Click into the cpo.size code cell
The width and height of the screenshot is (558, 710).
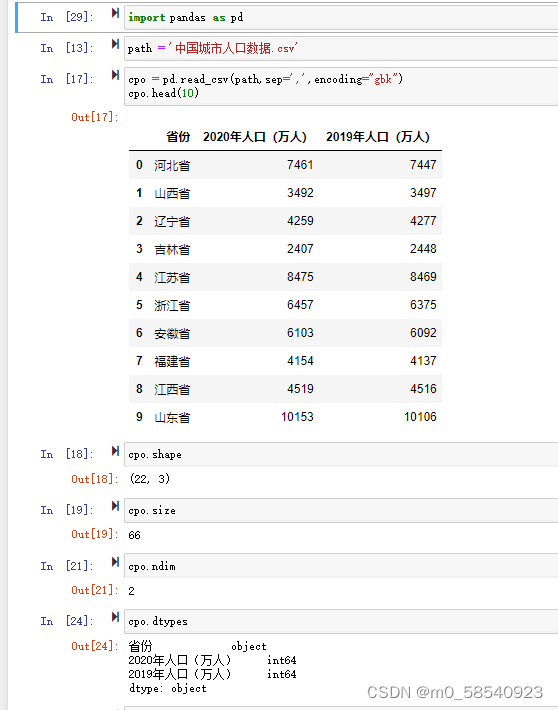[x=341, y=511]
